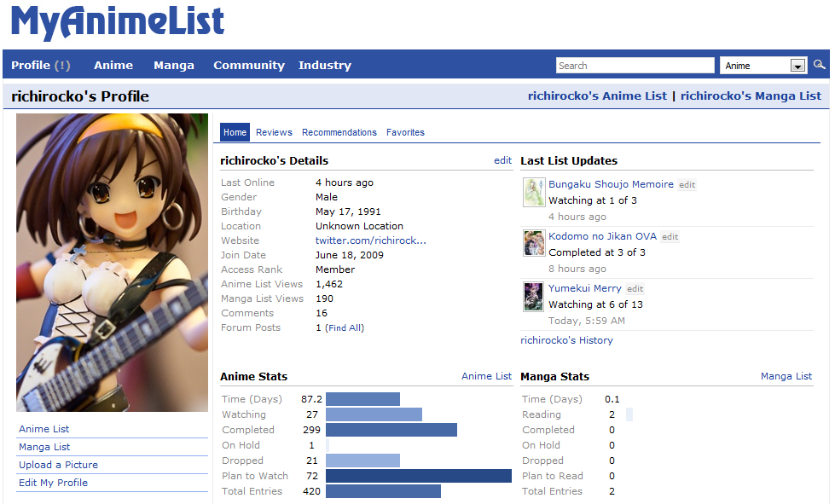Click the Last Online value 4 hours ago
The image size is (835, 504).
(344, 182)
